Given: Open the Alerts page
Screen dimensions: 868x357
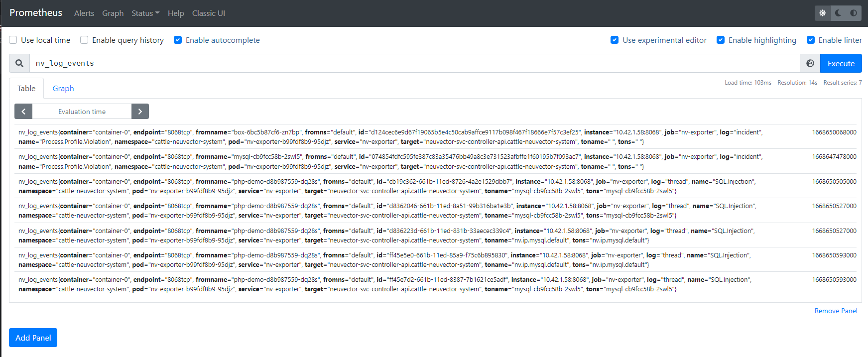Looking at the screenshot, I should tap(84, 13).
